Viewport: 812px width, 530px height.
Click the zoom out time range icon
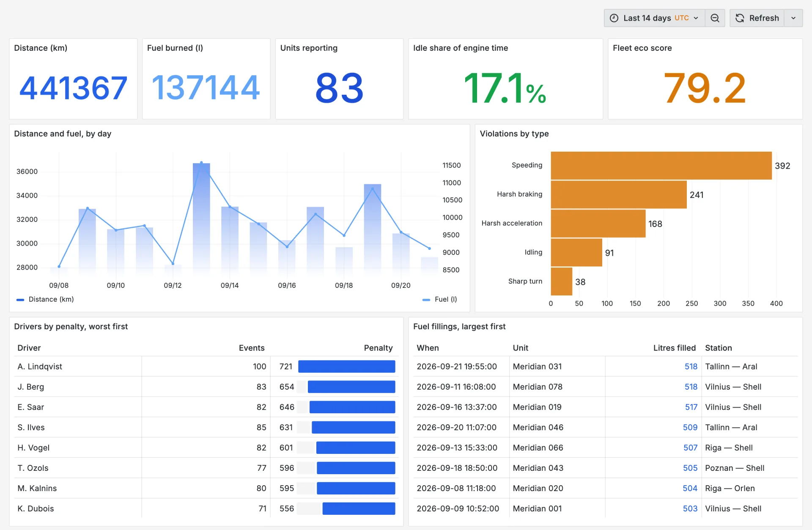click(x=715, y=18)
